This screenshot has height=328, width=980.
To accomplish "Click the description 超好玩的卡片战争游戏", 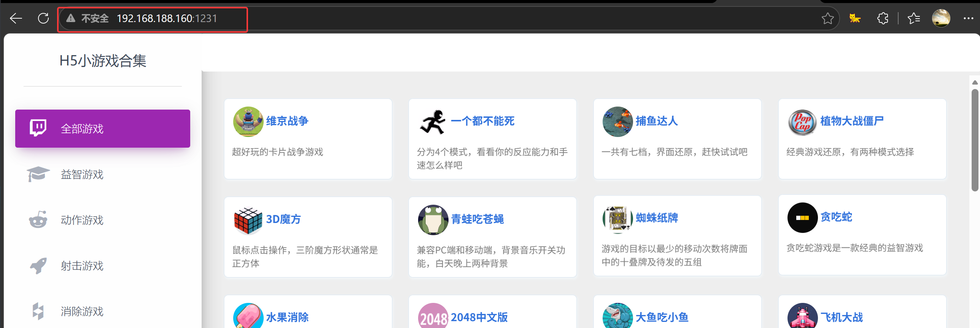I will (278, 152).
